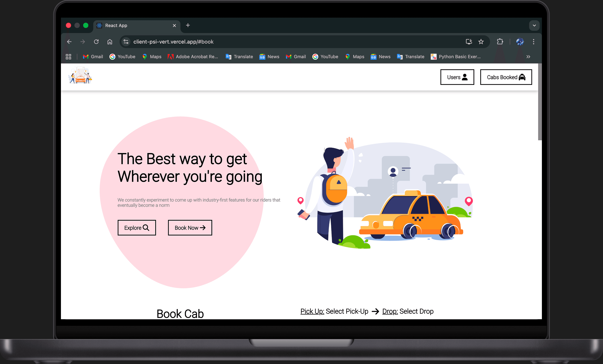
Task: Open the Google Maps bookmark
Action: [x=152, y=56]
